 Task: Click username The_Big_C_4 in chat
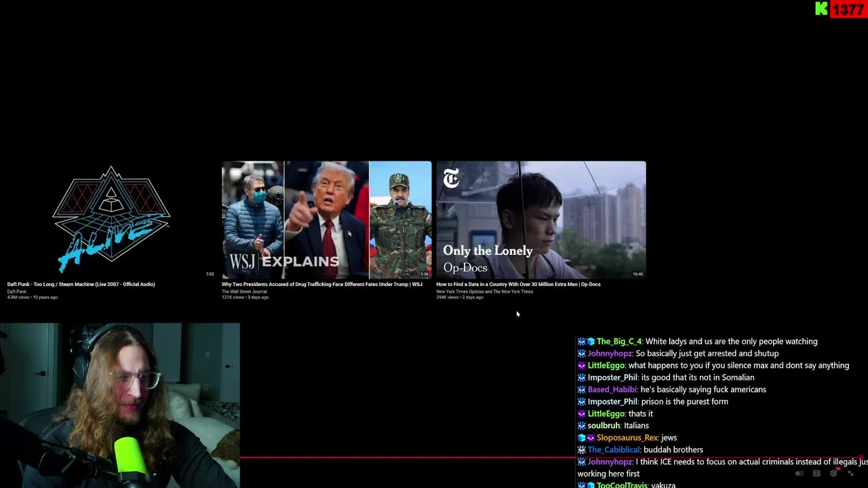click(x=618, y=342)
